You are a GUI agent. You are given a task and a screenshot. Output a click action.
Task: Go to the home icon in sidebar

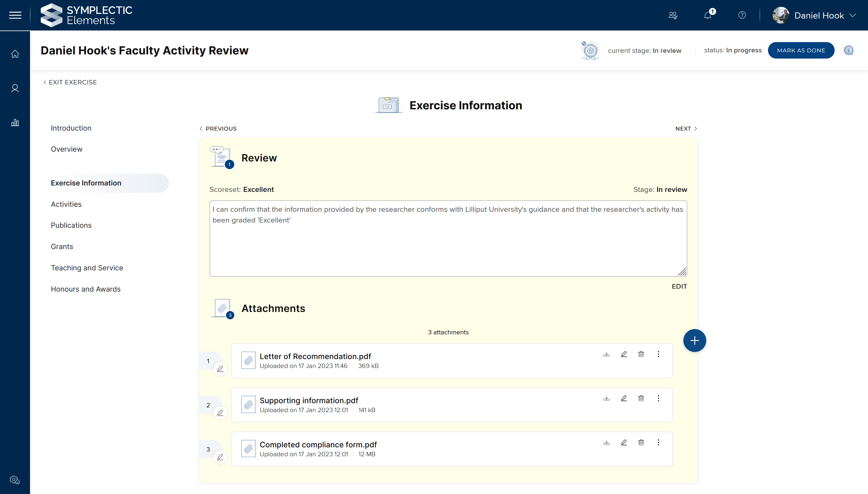15,54
